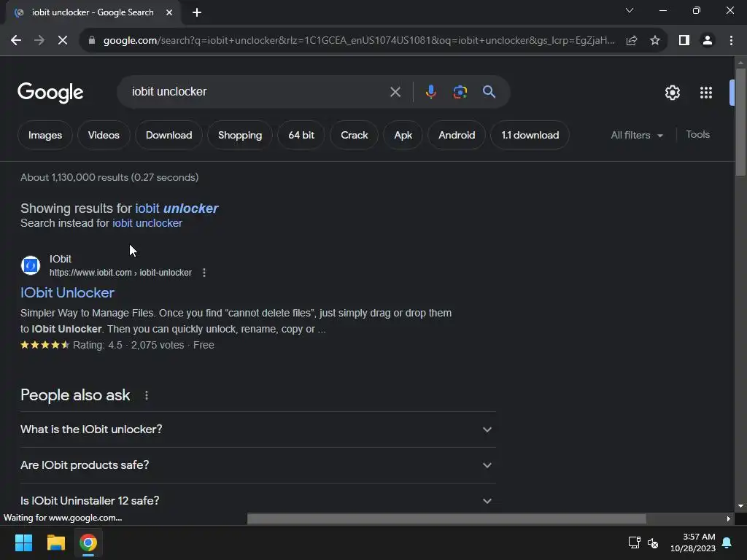This screenshot has width=747, height=560.
Task: Open the IObit Unlocker result title
Action: point(67,292)
